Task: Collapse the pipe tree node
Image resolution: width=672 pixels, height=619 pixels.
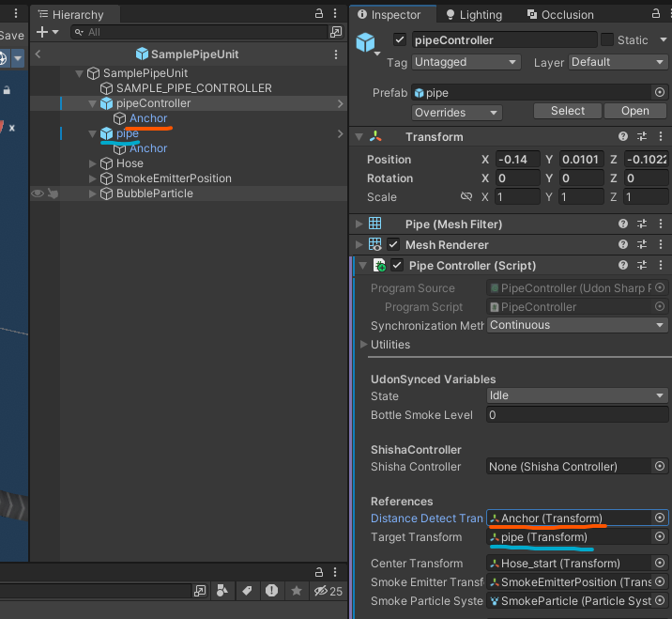Action: (x=92, y=133)
